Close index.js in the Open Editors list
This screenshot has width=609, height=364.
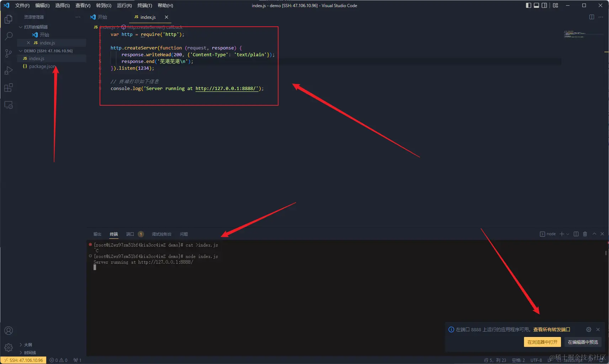coord(28,43)
